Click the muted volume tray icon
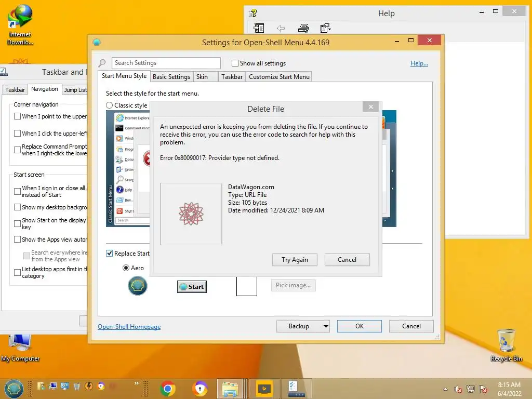This screenshot has width=532, height=399. coord(458,389)
